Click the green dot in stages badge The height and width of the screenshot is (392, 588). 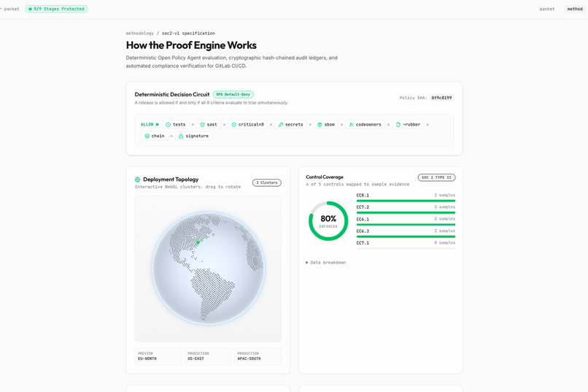pos(30,9)
